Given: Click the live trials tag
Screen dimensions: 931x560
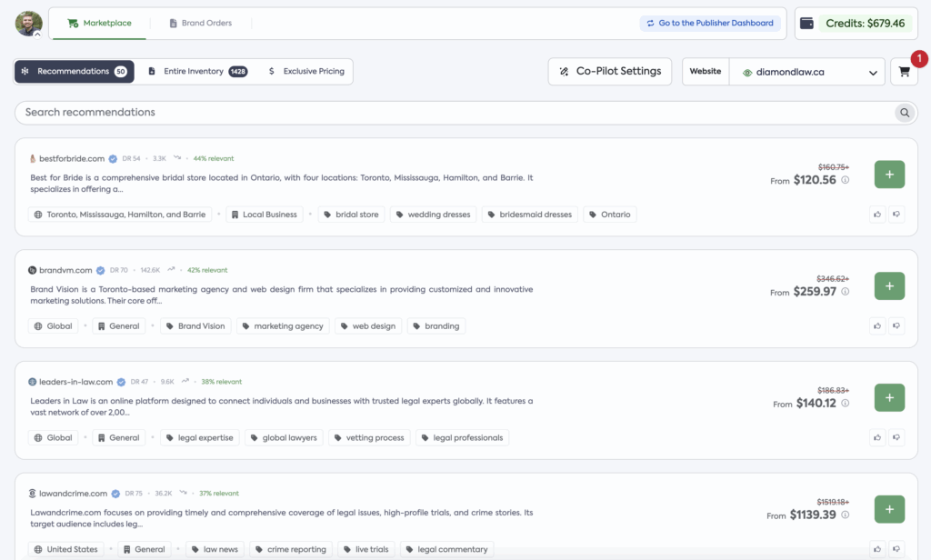Looking at the screenshot, I should [x=365, y=549].
